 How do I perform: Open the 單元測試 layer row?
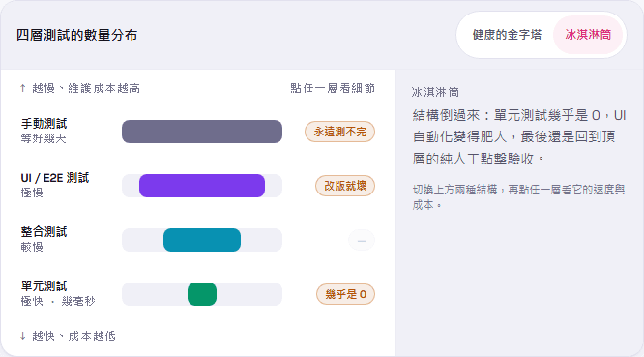(197, 294)
